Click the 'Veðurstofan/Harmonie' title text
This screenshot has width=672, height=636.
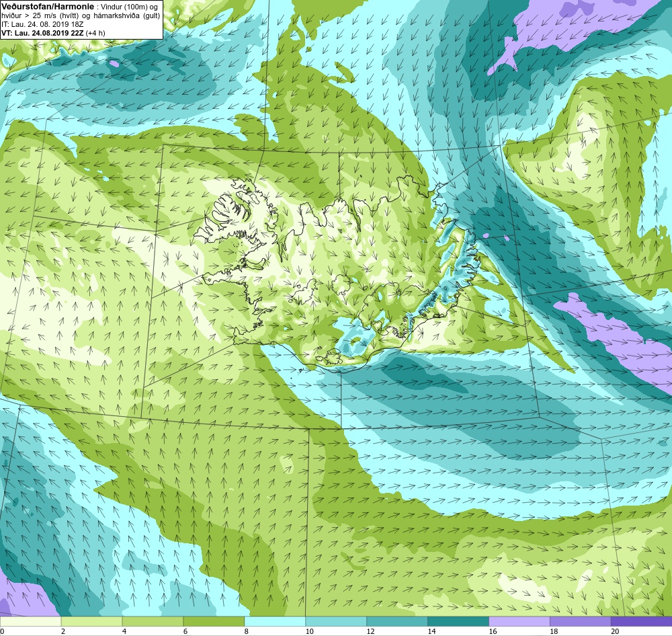click(x=48, y=7)
